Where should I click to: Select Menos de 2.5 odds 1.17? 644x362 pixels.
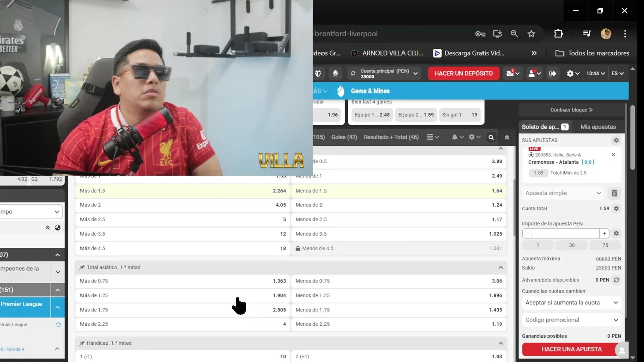click(399, 219)
